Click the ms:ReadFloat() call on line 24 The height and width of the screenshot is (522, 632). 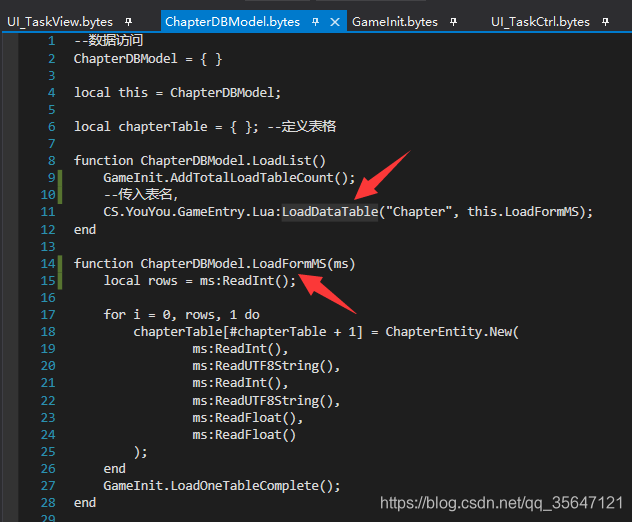pyautogui.click(x=244, y=435)
